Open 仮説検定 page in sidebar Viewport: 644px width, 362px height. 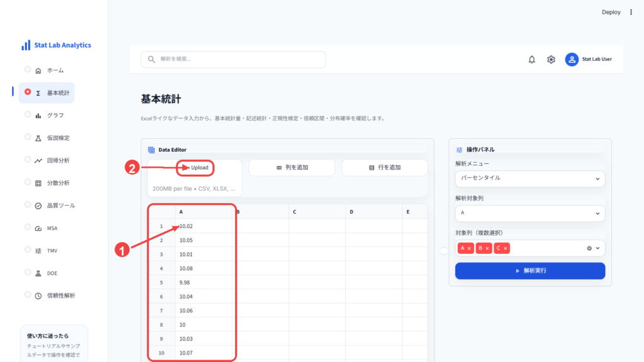coord(58,138)
